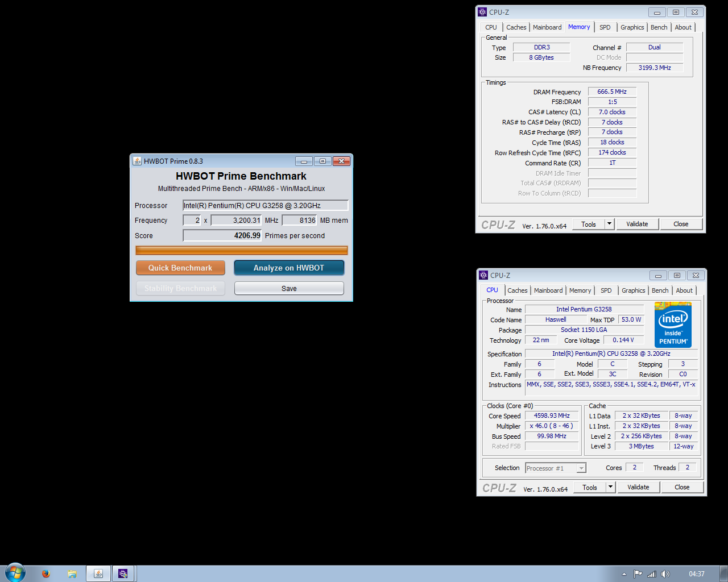This screenshot has width=728, height=582.
Task: Click the frequency field 3,200.31
Action: click(x=236, y=220)
